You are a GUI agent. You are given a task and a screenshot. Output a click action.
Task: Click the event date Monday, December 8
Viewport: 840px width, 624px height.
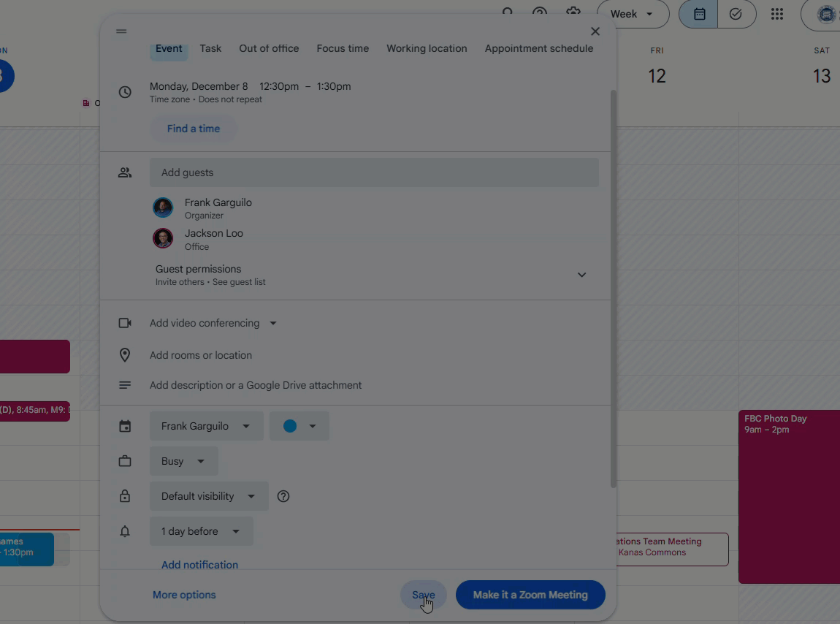click(199, 86)
